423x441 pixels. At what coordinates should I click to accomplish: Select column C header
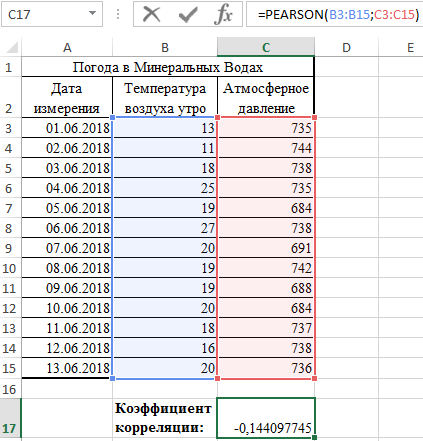pos(266,47)
